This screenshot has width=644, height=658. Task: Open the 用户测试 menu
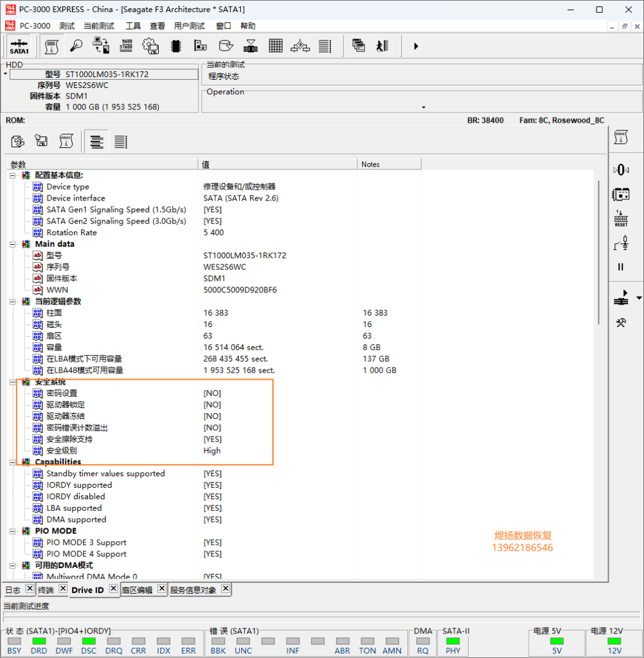(x=190, y=26)
